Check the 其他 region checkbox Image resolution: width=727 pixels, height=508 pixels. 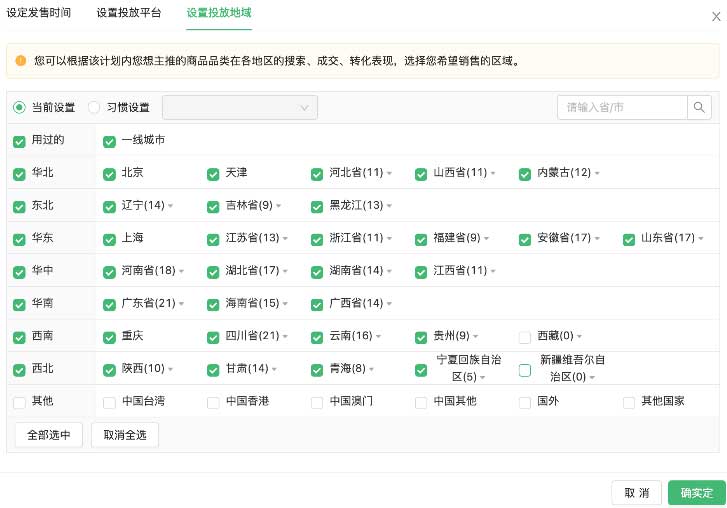19,403
